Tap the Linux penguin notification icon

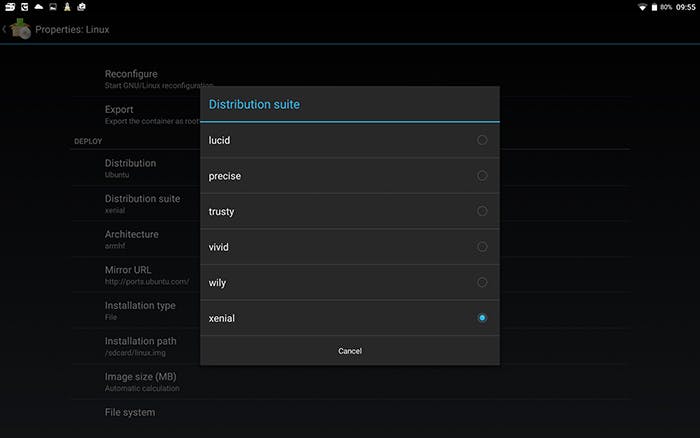(67, 7)
